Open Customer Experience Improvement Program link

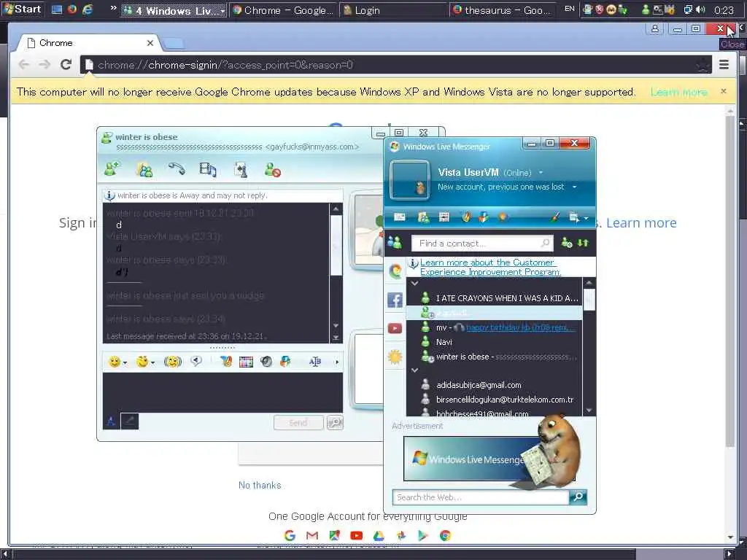tap(490, 267)
